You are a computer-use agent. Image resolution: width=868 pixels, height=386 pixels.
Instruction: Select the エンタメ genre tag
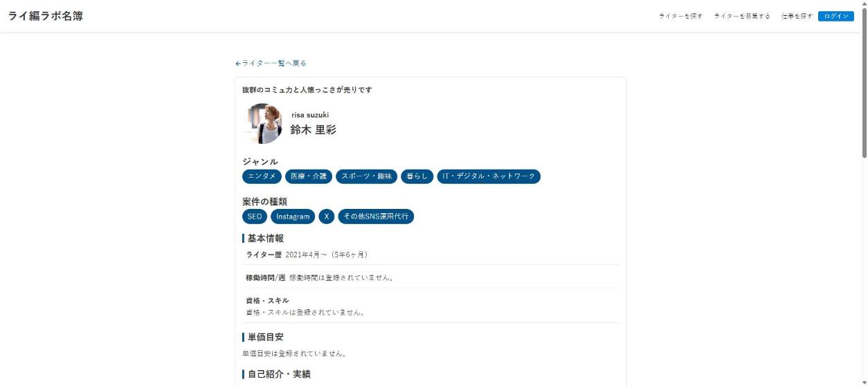tap(262, 176)
